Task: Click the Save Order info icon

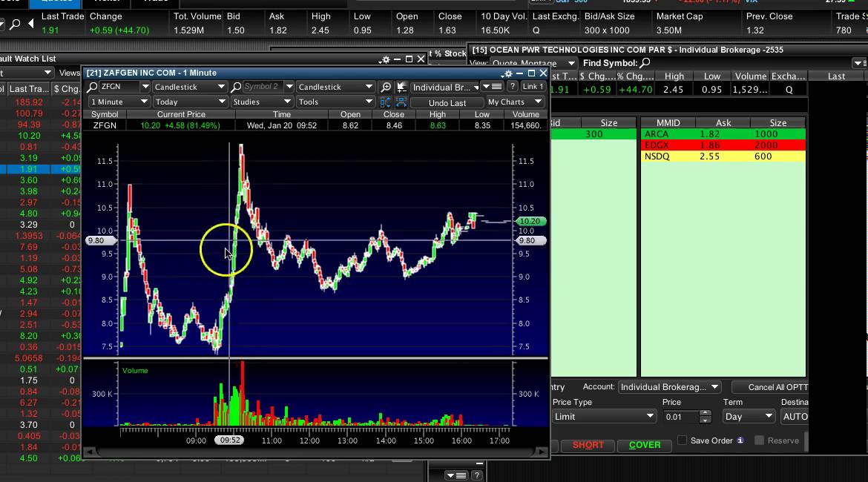Action: tap(740, 440)
